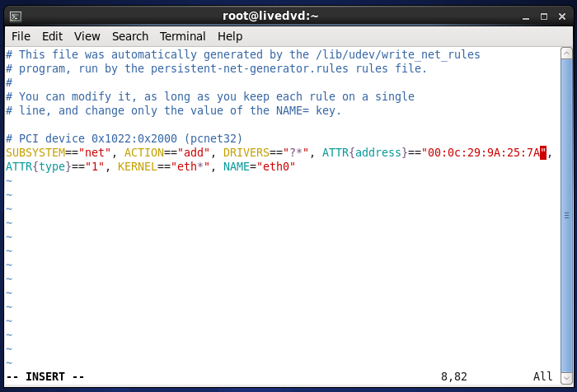Maximize the root@livedvd terminal window

click(544, 16)
